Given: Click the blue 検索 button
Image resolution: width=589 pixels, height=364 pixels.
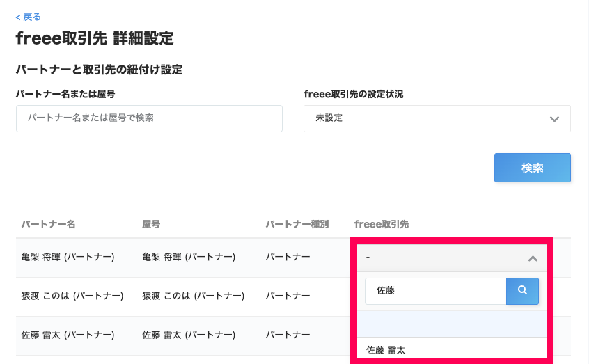Looking at the screenshot, I should click(533, 168).
